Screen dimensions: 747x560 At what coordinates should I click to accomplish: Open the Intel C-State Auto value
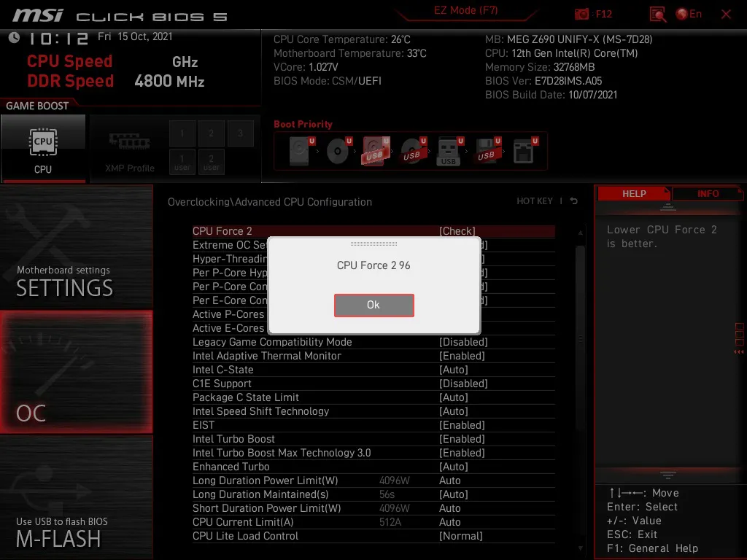coord(454,370)
